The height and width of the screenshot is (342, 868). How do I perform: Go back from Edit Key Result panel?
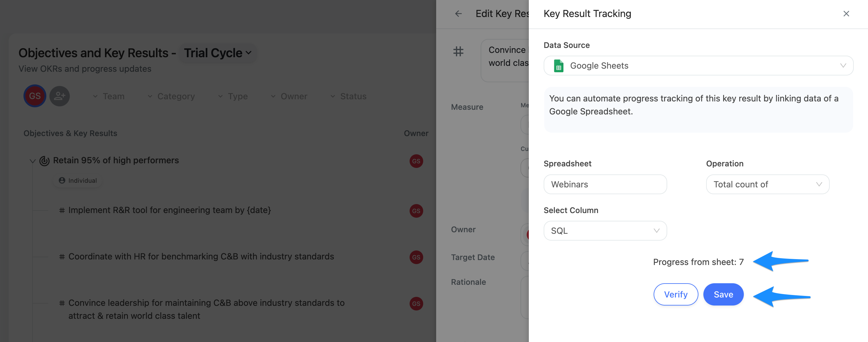[458, 14]
